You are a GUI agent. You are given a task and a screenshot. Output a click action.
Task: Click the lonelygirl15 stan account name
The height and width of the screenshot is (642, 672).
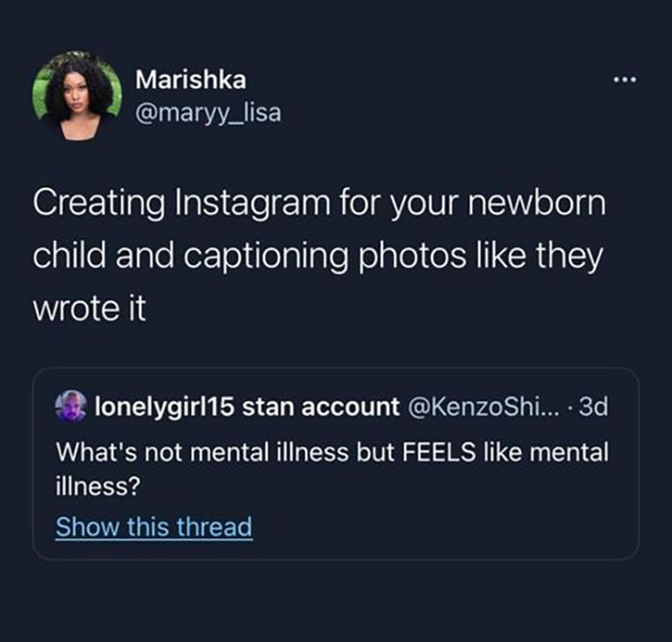pyautogui.click(x=247, y=407)
